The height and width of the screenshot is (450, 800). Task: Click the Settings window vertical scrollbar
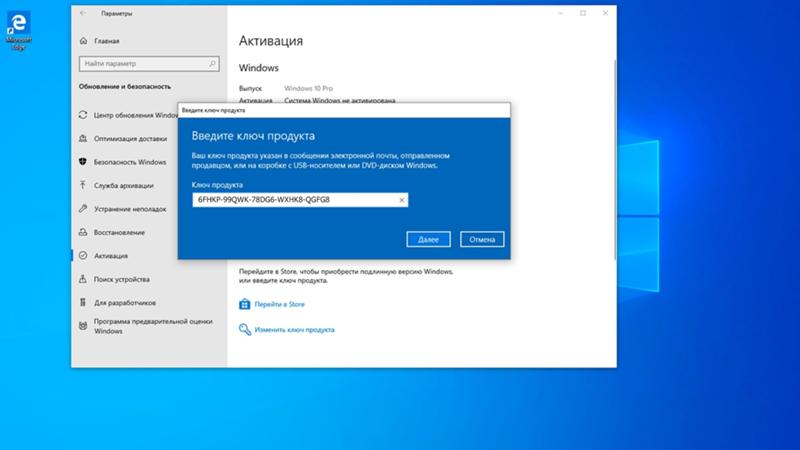[x=614, y=159]
